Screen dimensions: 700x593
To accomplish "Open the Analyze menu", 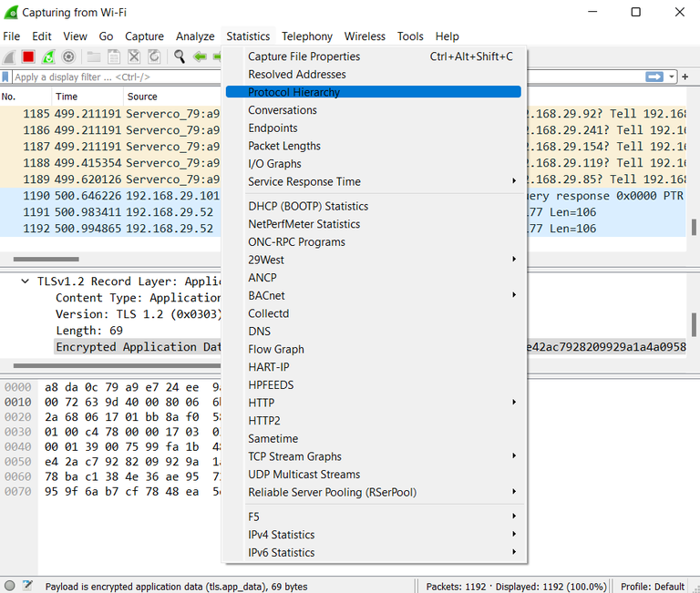I will point(195,36).
